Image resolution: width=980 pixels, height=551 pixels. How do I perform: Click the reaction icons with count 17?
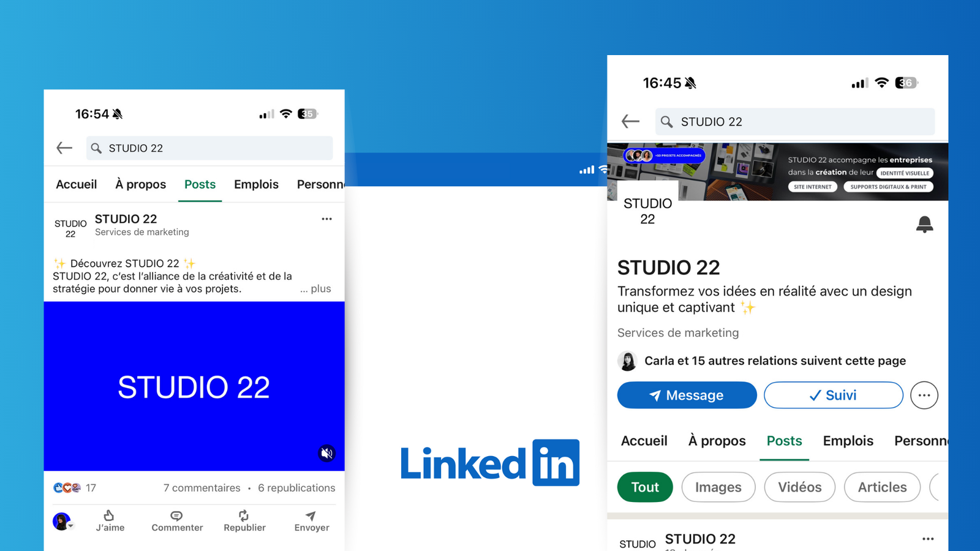pyautogui.click(x=75, y=488)
